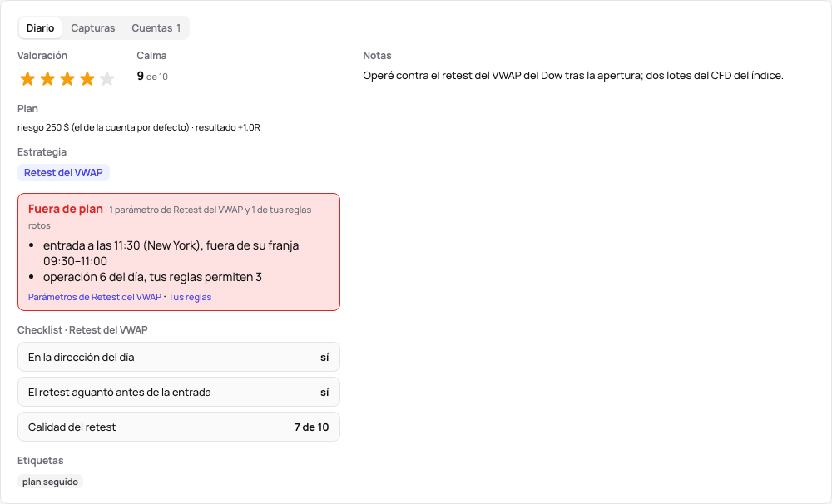Open the Retest del VWAP strategy chip
This screenshot has height=504, width=832.
click(x=64, y=173)
